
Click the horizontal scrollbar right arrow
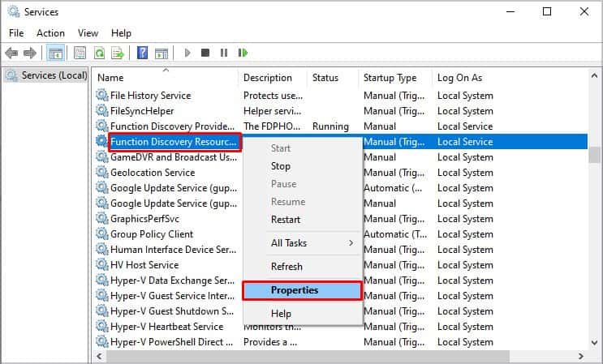[581, 356]
